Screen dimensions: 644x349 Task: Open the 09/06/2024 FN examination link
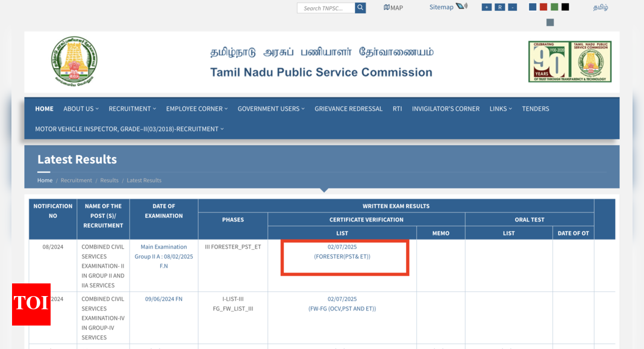point(164,299)
